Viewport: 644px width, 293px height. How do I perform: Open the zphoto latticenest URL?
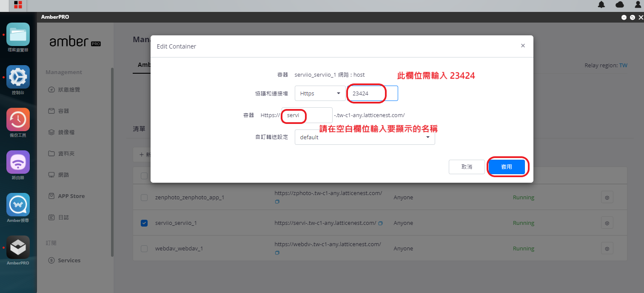point(328,193)
